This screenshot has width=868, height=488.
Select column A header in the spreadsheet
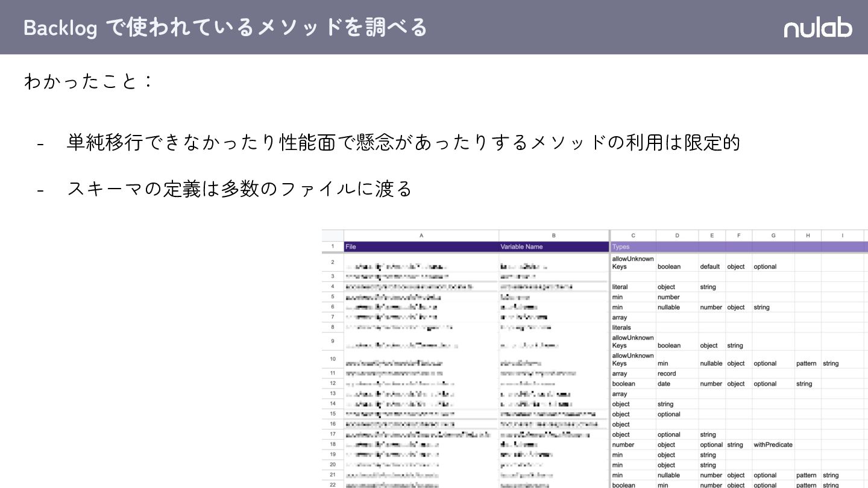click(421, 236)
